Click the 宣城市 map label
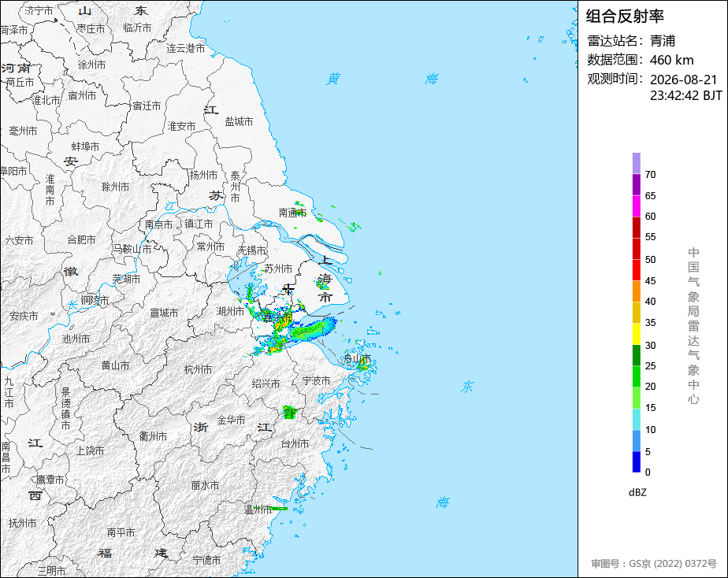The image size is (728, 578). [x=164, y=313]
